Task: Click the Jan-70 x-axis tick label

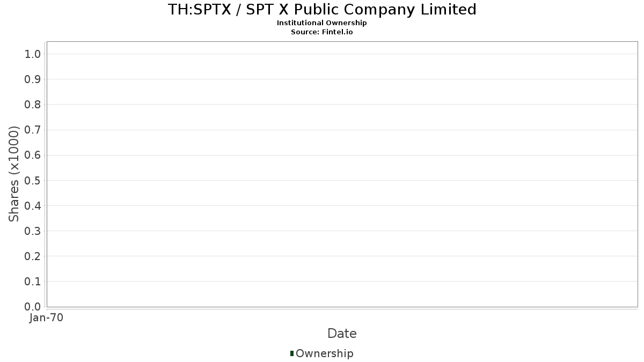Action: tap(47, 318)
